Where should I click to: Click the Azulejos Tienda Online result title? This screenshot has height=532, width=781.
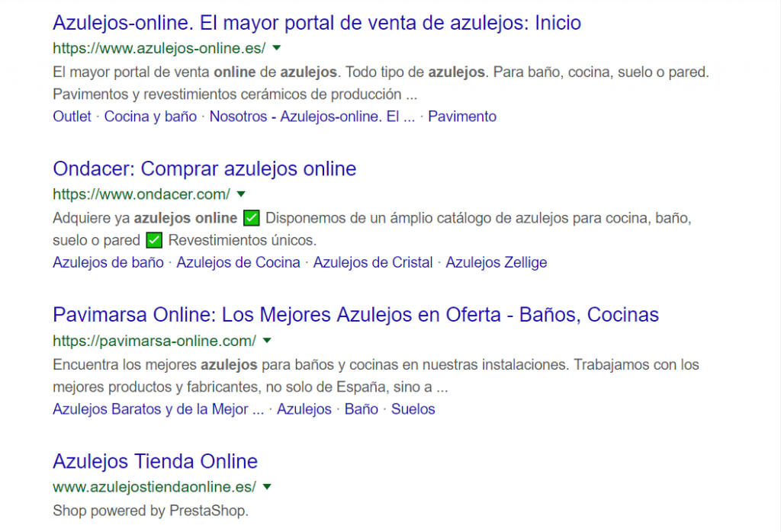click(154, 462)
